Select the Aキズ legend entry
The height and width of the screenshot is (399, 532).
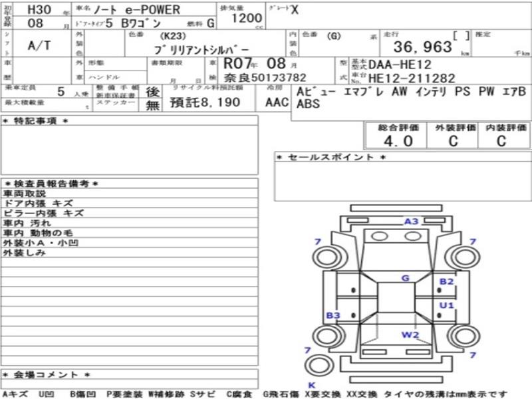[15, 394]
